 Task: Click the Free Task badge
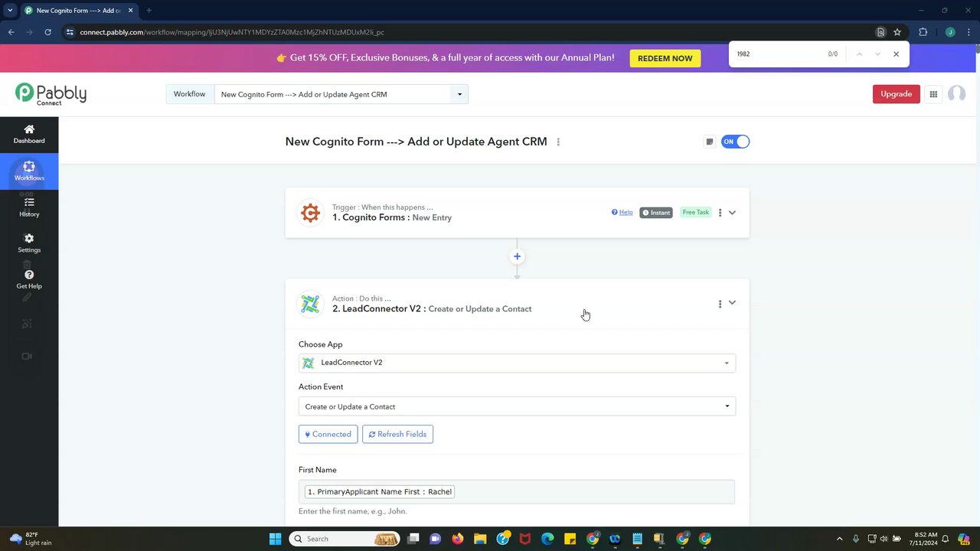695,213
